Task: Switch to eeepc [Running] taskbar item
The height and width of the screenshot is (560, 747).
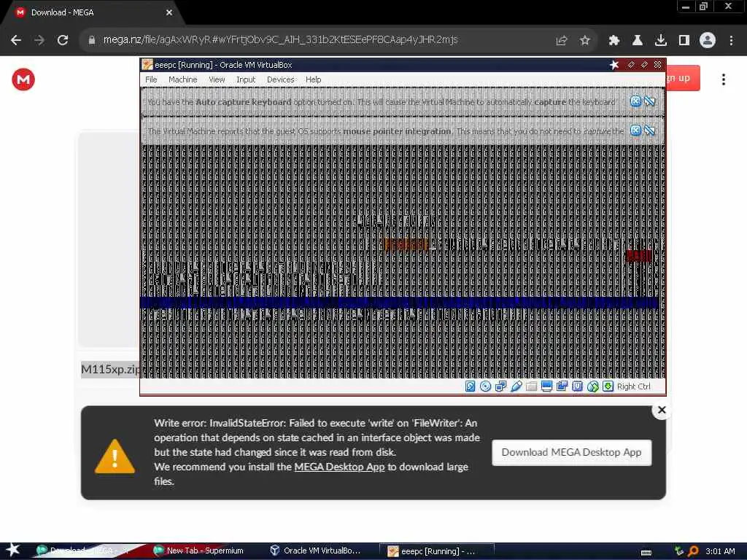Action: coord(436,551)
